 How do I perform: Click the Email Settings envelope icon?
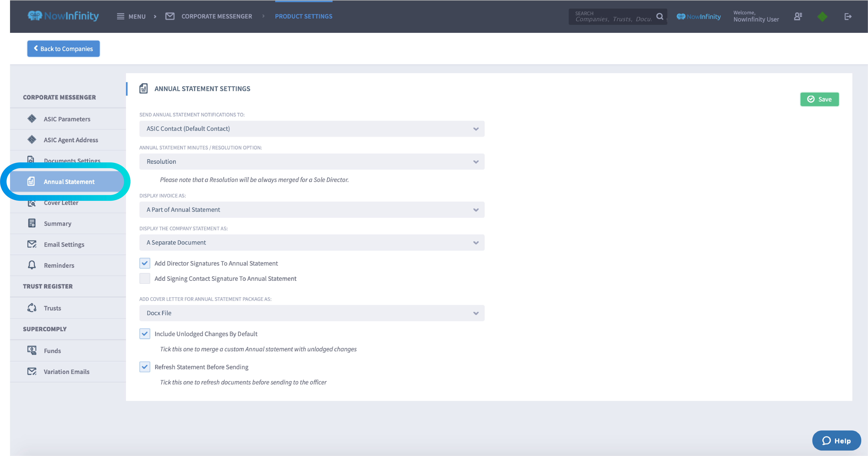pos(32,244)
